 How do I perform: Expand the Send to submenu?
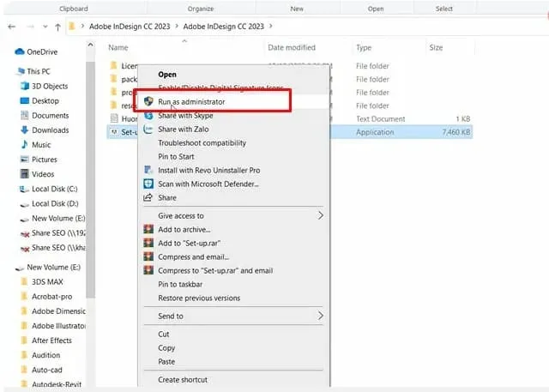pos(234,316)
